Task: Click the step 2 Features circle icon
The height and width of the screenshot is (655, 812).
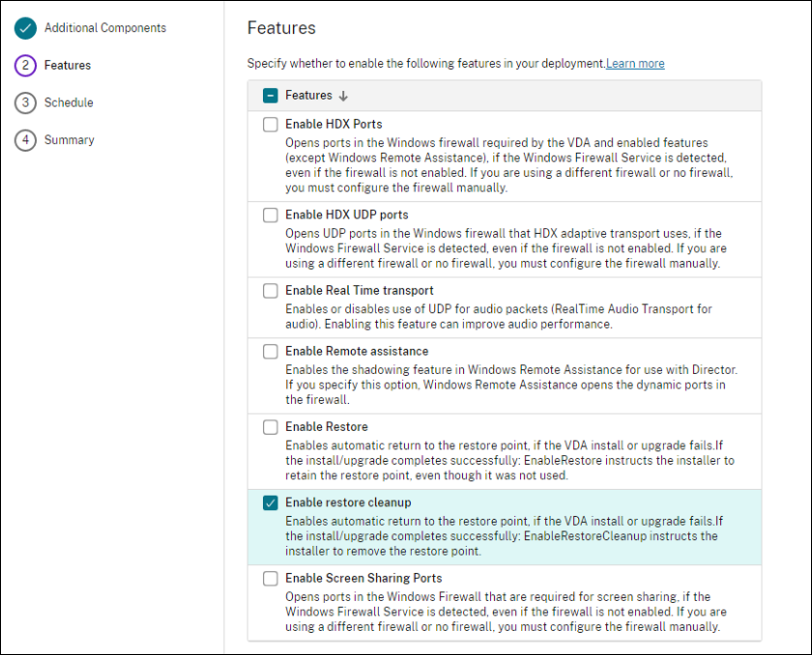Action: tap(25, 66)
